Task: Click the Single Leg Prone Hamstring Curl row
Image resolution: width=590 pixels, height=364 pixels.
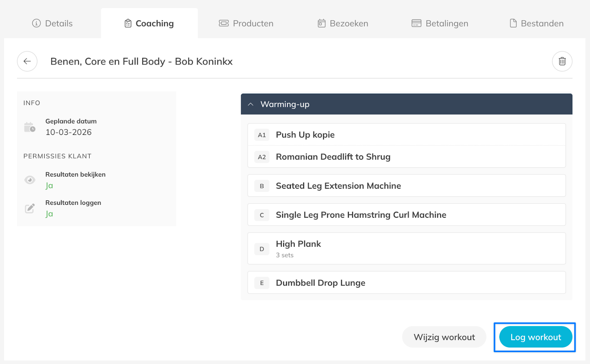Action: coord(406,215)
